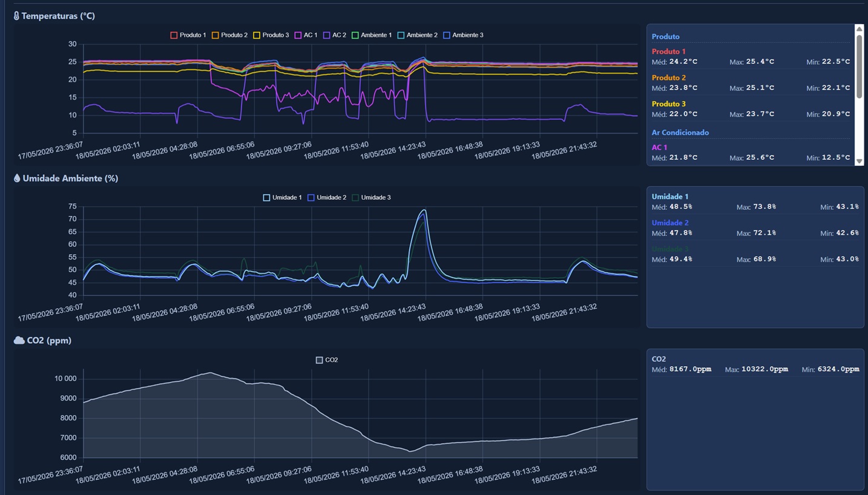This screenshot has height=495, width=868.
Task: Click CO2 average value 8167.0ppm
Action: pos(691,369)
